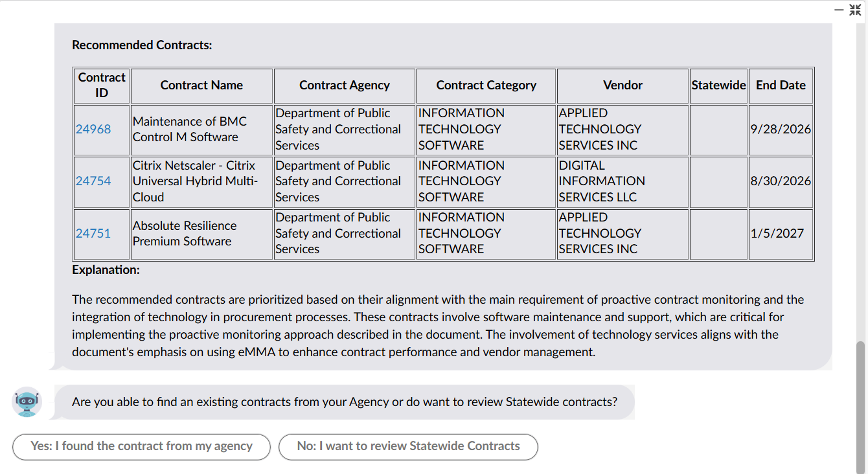Screen dimensions: 868x474
Task: Click the Contract Category column header
Action: 486,85
